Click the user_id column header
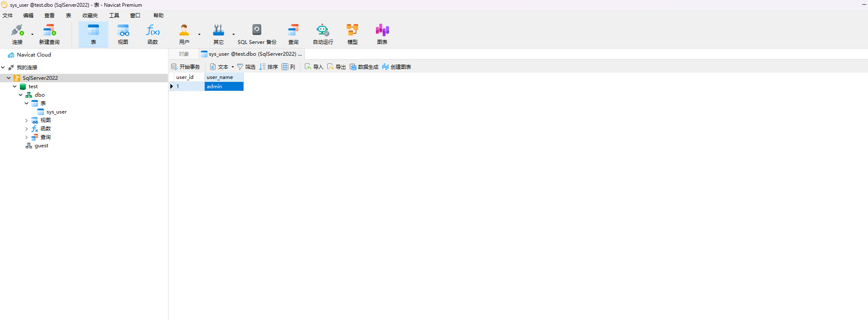The image size is (868, 320). pyautogui.click(x=189, y=77)
